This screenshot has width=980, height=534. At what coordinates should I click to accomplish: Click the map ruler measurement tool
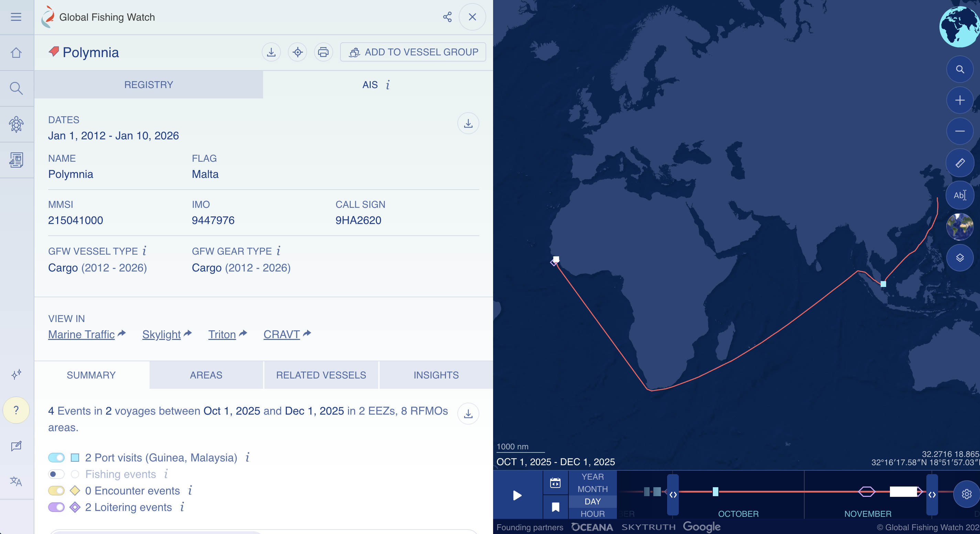click(x=959, y=163)
